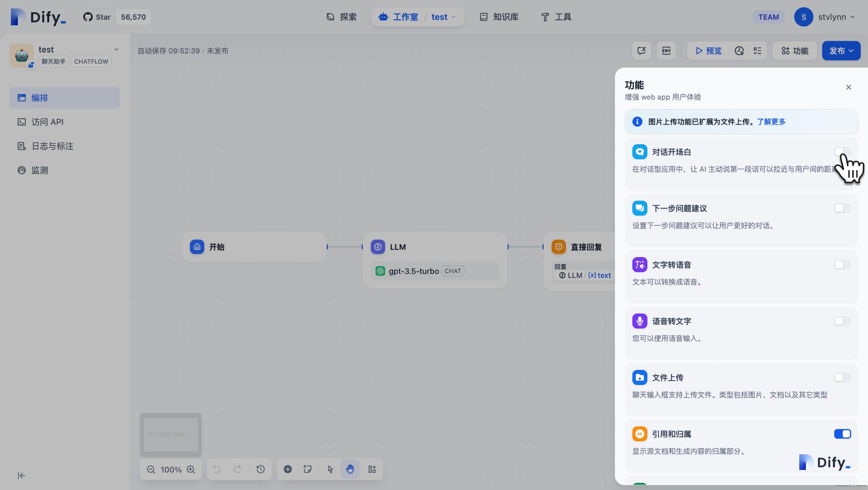Turn on the 文字转语音 switch
868x490 pixels.
(842, 265)
